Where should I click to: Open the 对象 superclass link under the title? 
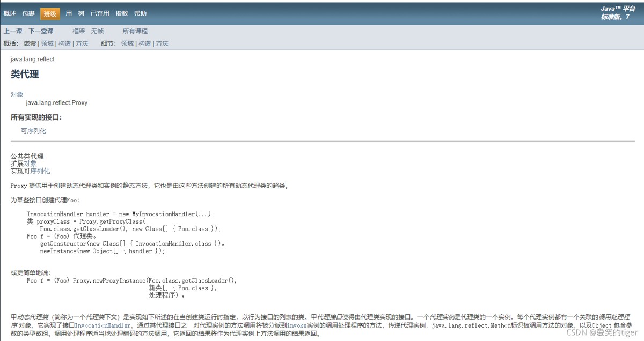coord(17,94)
